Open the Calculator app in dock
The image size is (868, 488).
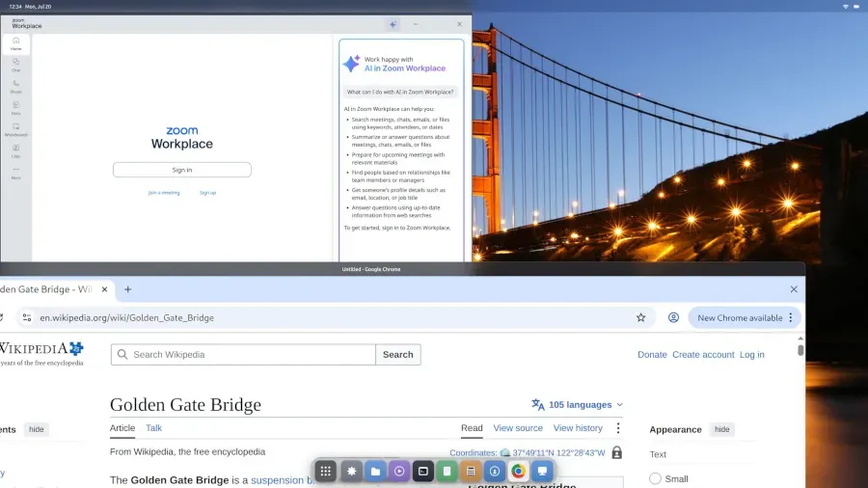click(x=471, y=472)
